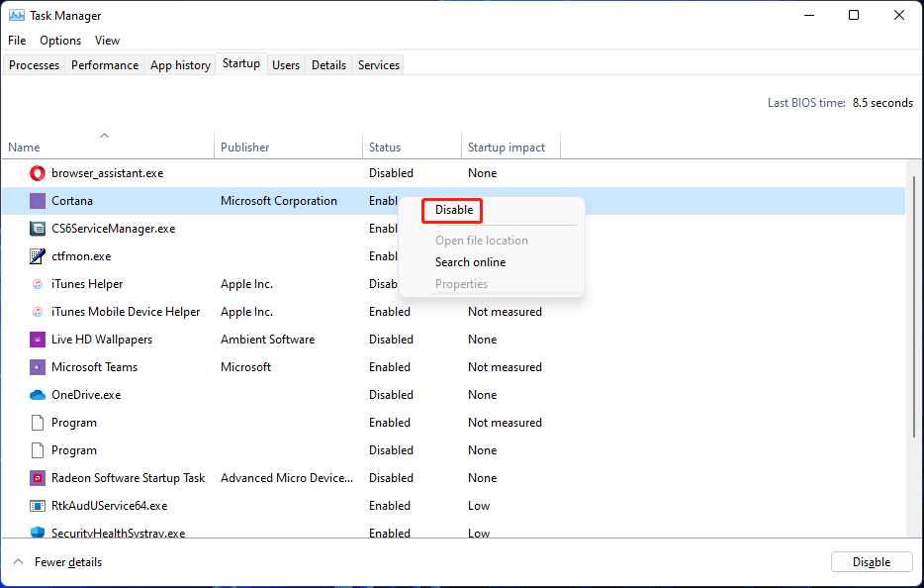Click the blank file icon of the enabled Program row
Image resolution: width=924 pixels, height=588 pixels.
38,423
